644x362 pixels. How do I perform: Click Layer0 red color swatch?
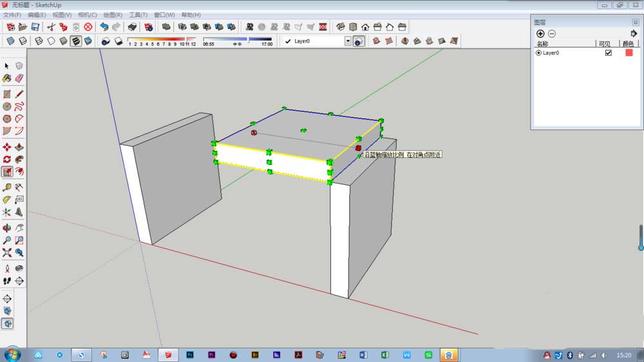click(x=629, y=53)
